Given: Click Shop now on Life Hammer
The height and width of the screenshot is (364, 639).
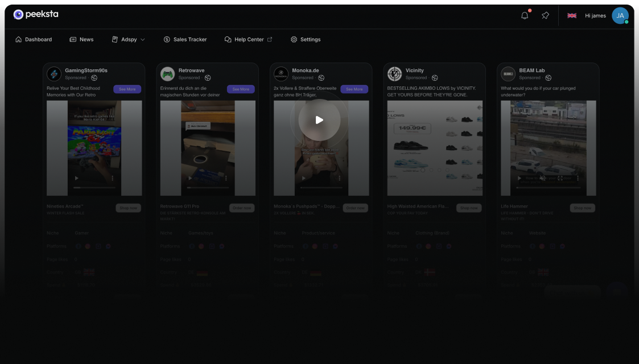Looking at the screenshot, I should click(x=582, y=208).
